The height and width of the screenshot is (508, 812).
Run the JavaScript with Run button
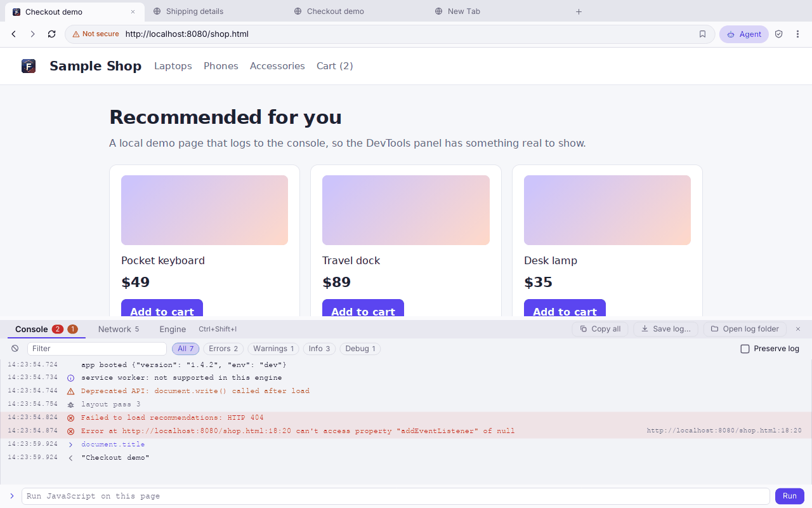[790, 496]
